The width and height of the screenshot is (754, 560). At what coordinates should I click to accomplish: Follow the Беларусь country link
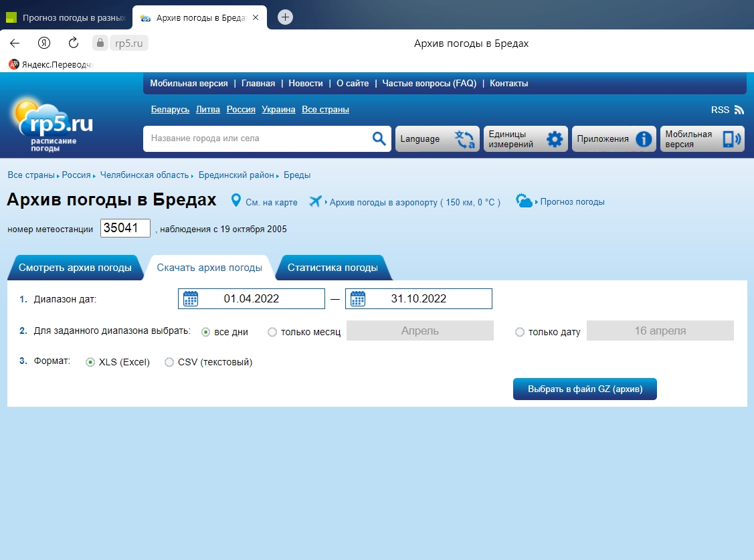click(x=170, y=110)
